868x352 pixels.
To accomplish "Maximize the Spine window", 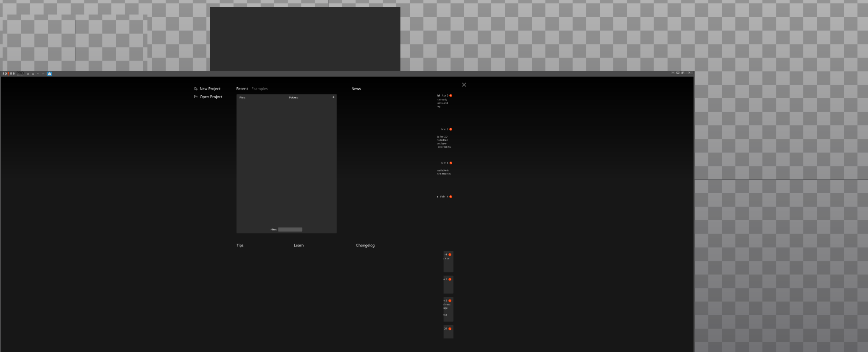I will 678,73.
